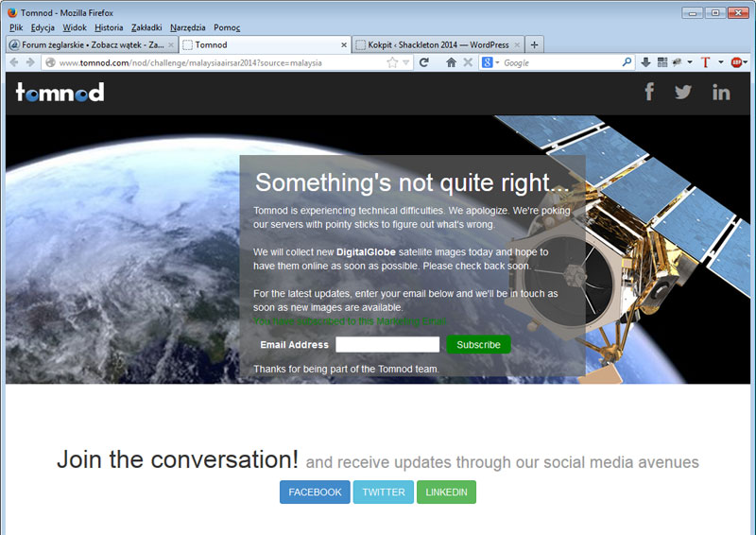The height and width of the screenshot is (535, 756).
Task: Minimize the Firefox window
Action: click(x=693, y=13)
